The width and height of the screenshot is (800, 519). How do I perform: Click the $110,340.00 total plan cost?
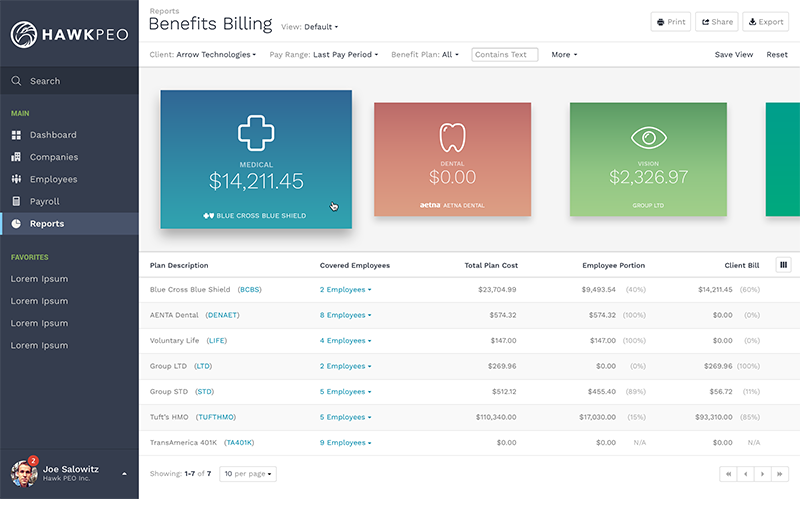tap(496, 417)
